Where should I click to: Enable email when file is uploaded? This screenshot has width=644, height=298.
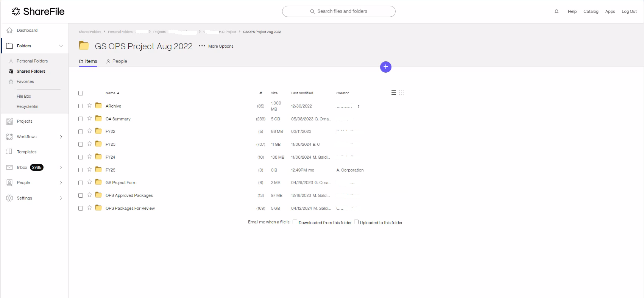[356, 222]
